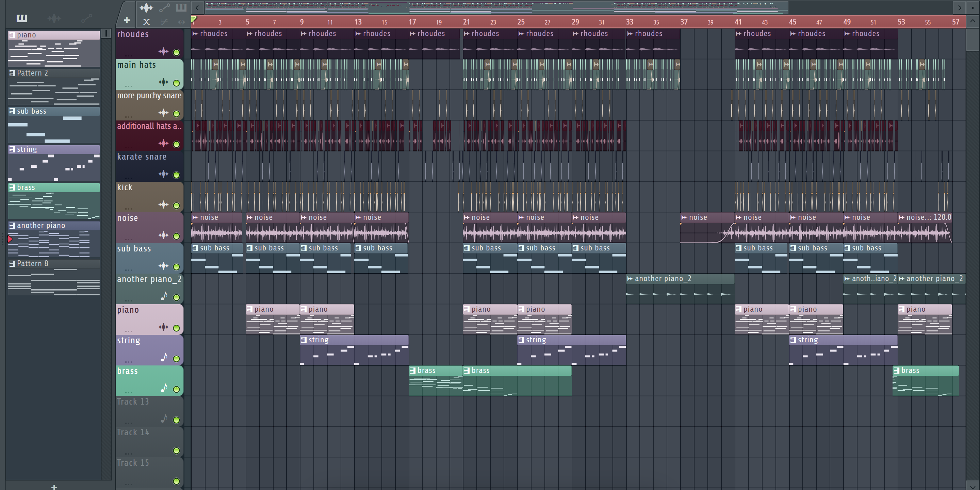The height and width of the screenshot is (490, 980).
Task: Add a new pattern with the picker plus icon
Action: point(54,487)
